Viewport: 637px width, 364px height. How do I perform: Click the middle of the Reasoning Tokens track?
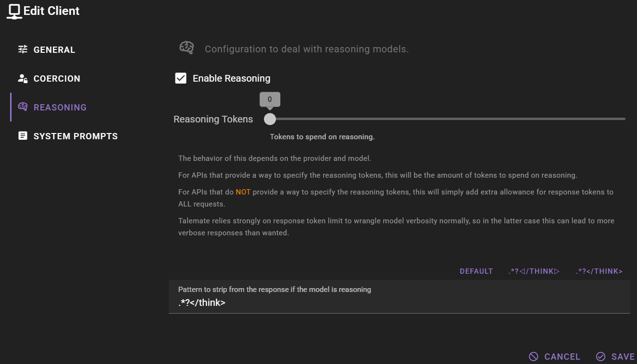click(x=448, y=119)
